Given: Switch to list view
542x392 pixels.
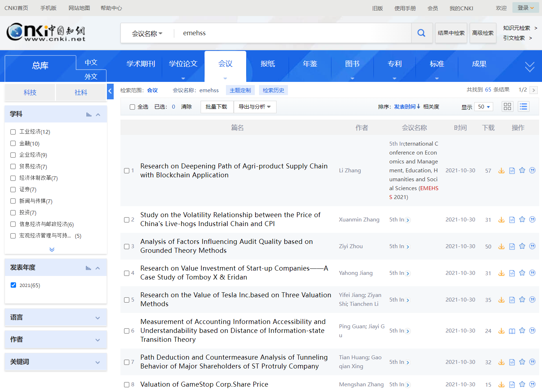Looking at the screenshot, I should click(x=523, y=106).
